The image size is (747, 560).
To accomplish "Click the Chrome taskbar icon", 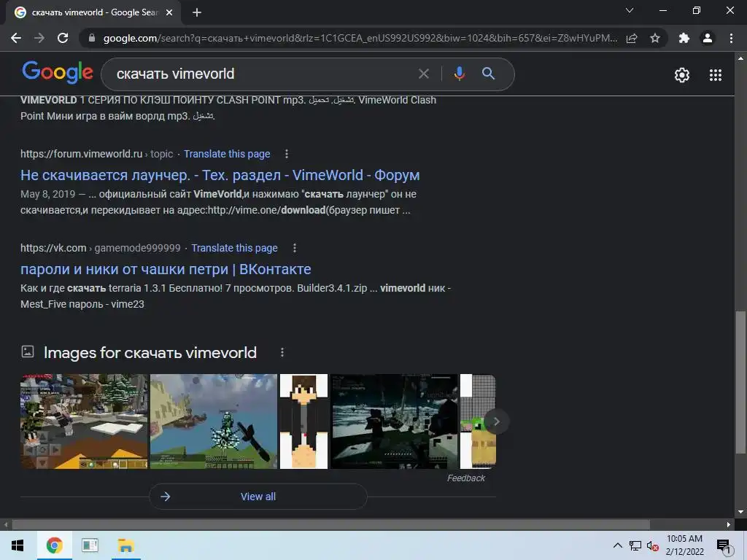I will point(54,545).
